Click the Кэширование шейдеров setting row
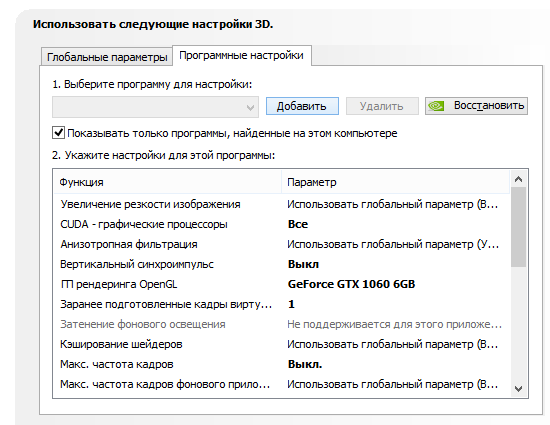The height and width of the screenshot is (425, 550). 281,344
